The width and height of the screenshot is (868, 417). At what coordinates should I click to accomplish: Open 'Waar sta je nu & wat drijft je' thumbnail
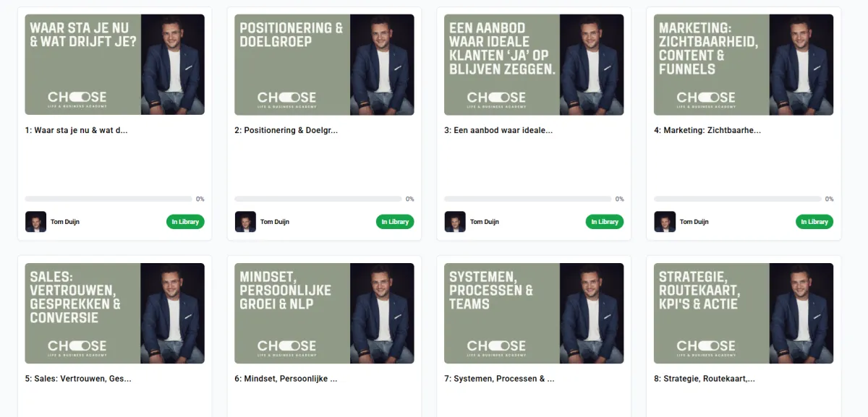coord(115,64)
